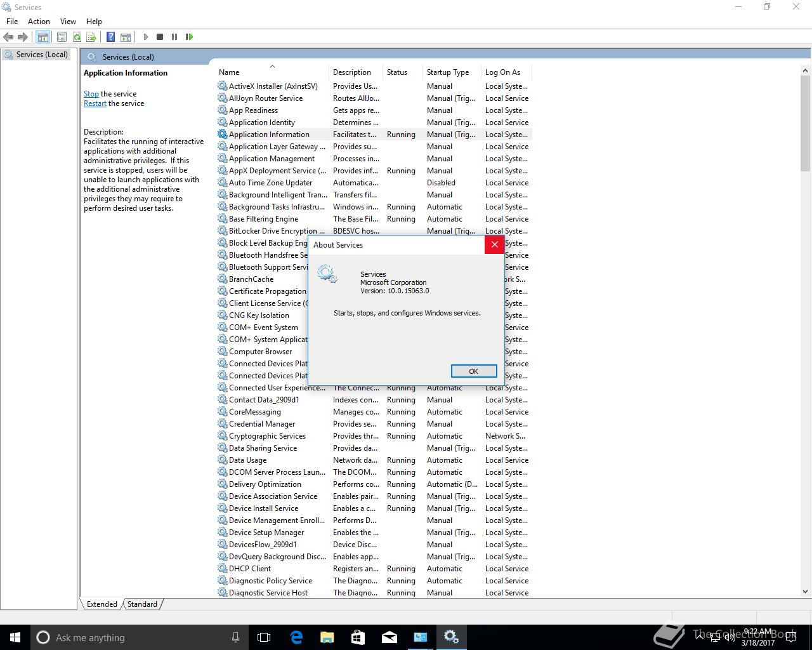Select the Base Filtering Engine service
The width and height of the screenshot is (812, 650).
pos(374,218)
